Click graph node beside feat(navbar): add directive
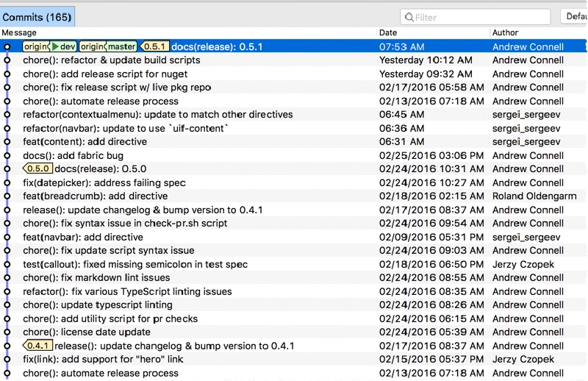This screenshot has height=381, width=588. point(7,238)
